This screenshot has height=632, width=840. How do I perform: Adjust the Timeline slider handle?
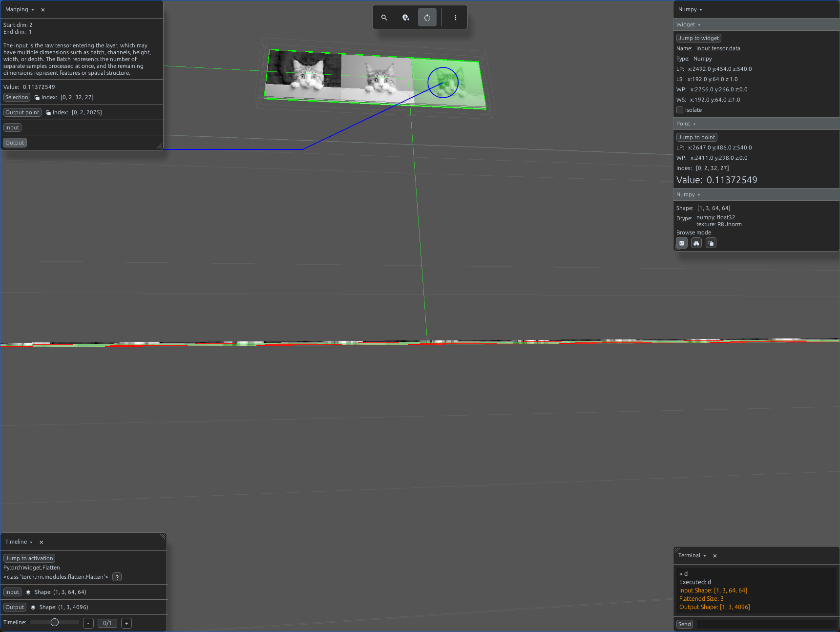click(x=55, y=622)
